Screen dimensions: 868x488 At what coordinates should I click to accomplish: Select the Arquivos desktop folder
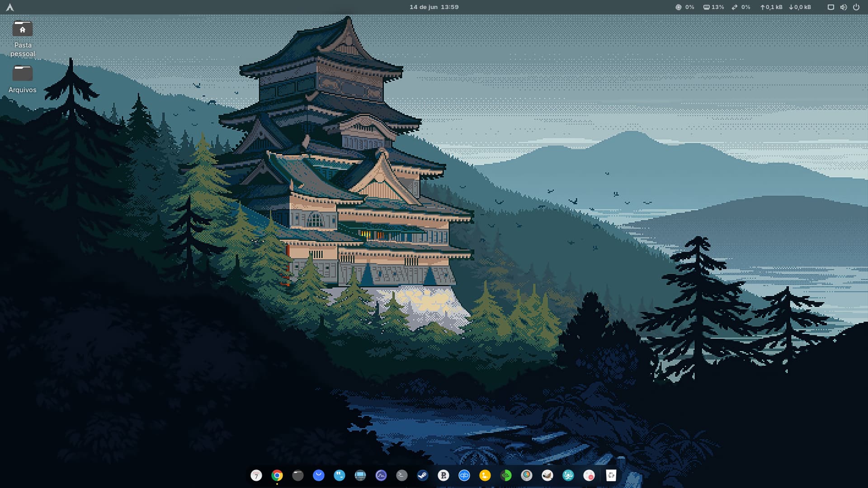click(23, 74)
